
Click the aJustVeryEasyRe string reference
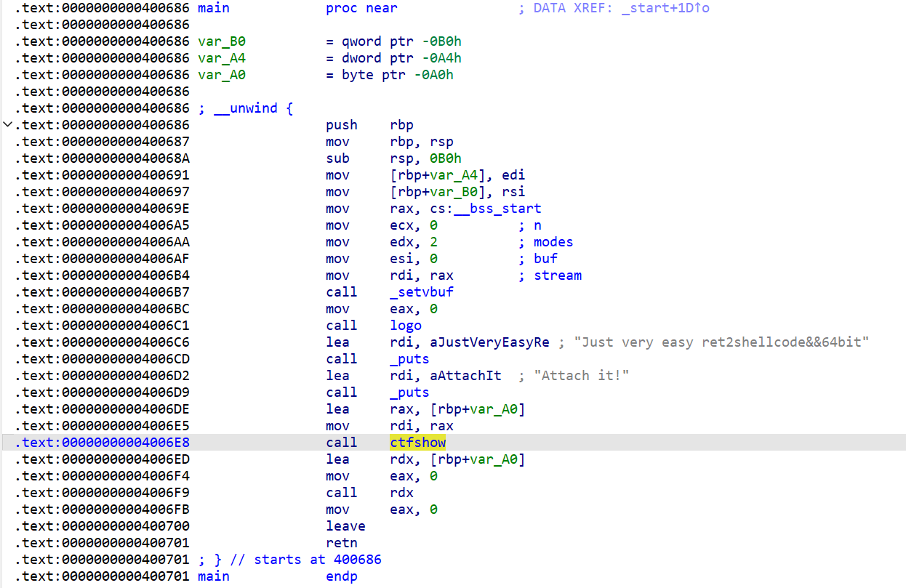click(x=470, y=342)
